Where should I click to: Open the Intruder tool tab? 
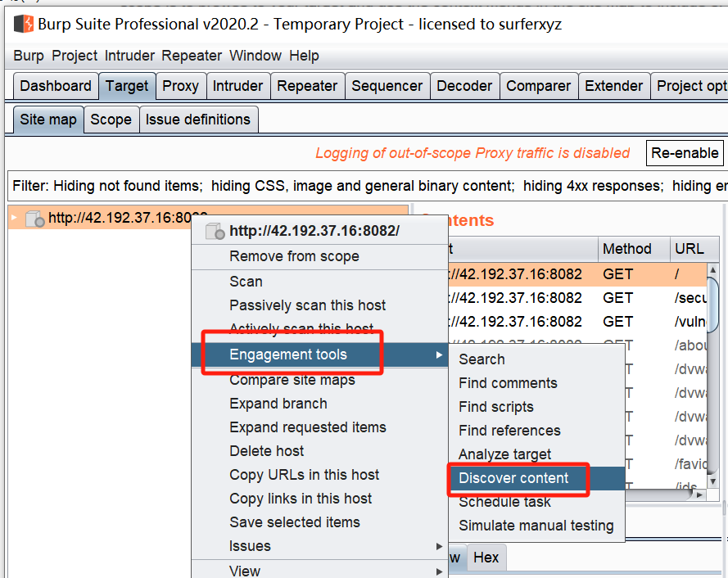point(237,86)
